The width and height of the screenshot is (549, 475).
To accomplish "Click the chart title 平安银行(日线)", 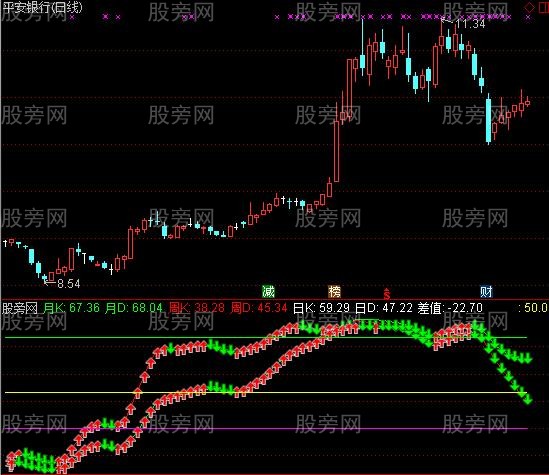I will 42,7.
